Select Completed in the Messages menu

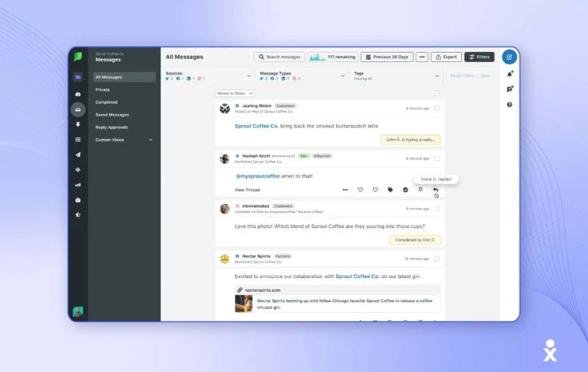[107, 102]
